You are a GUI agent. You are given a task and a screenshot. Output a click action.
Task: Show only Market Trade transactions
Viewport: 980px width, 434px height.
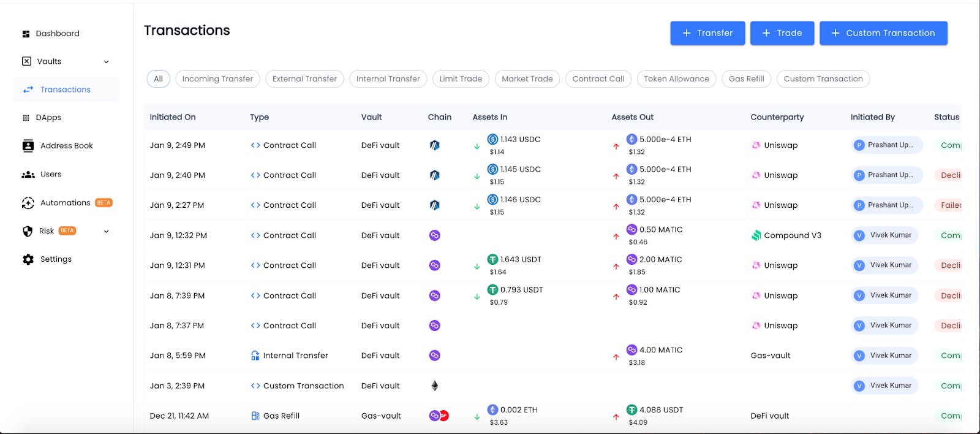click(527, 78)
